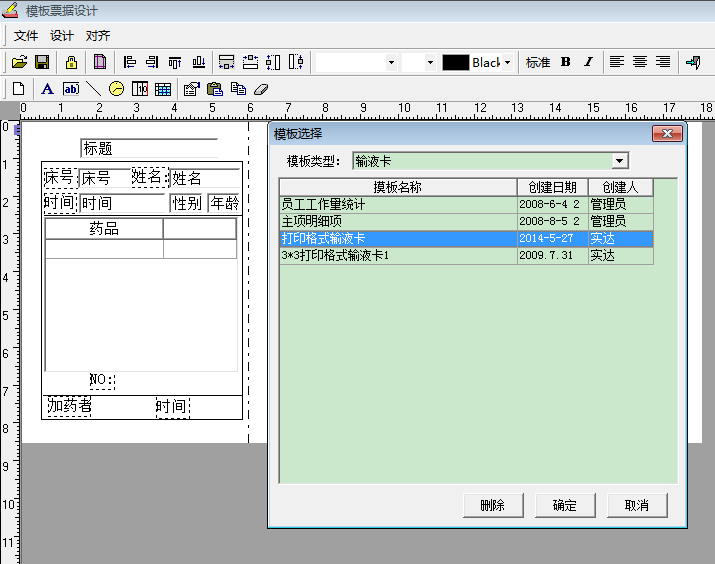Expand the 模板类型 dropdown showing 输液卡

coord(619,161)
